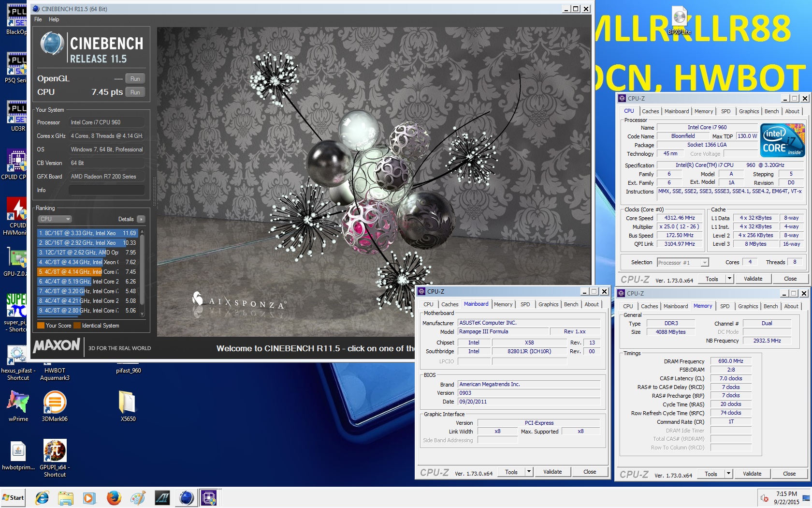Switch to Graphics tab in the CPU-Z Memory window
Screen dimensions: 812x508
[748, 306]
